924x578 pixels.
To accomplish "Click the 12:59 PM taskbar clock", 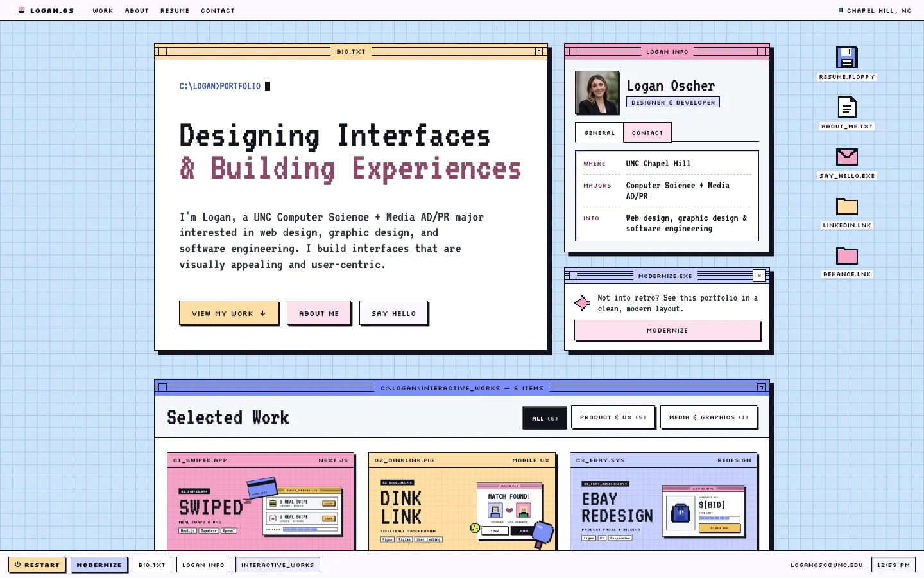I will pos(893,565).
